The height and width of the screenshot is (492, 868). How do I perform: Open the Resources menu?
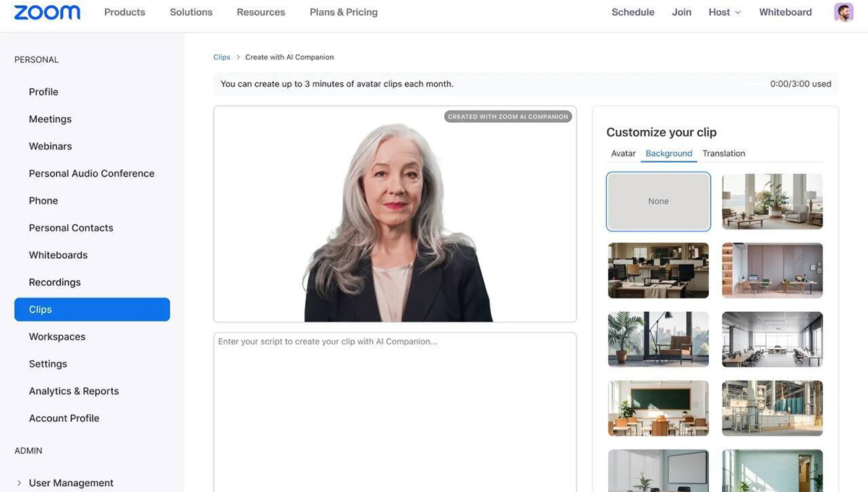pos(261,12)
